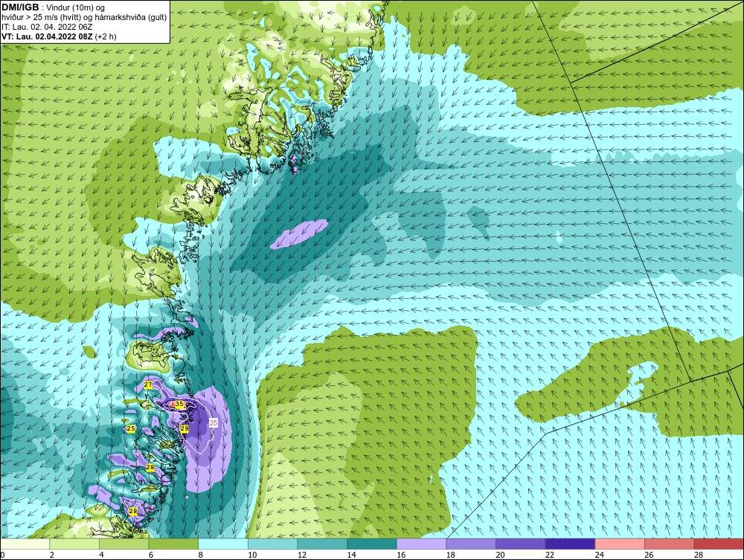Click the yellow 27 gust label
The image size is (744, 560).
click(148, 384)
